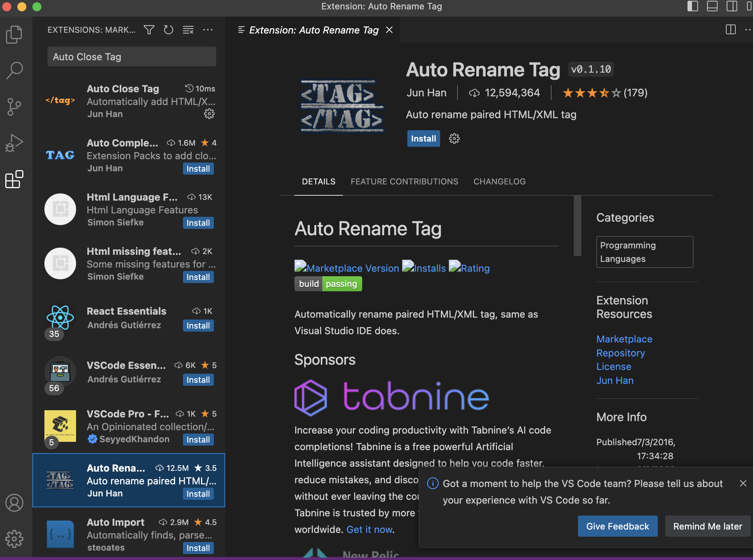Click the extension search input field
753x560 pixels.
click(x=131, y=57)
